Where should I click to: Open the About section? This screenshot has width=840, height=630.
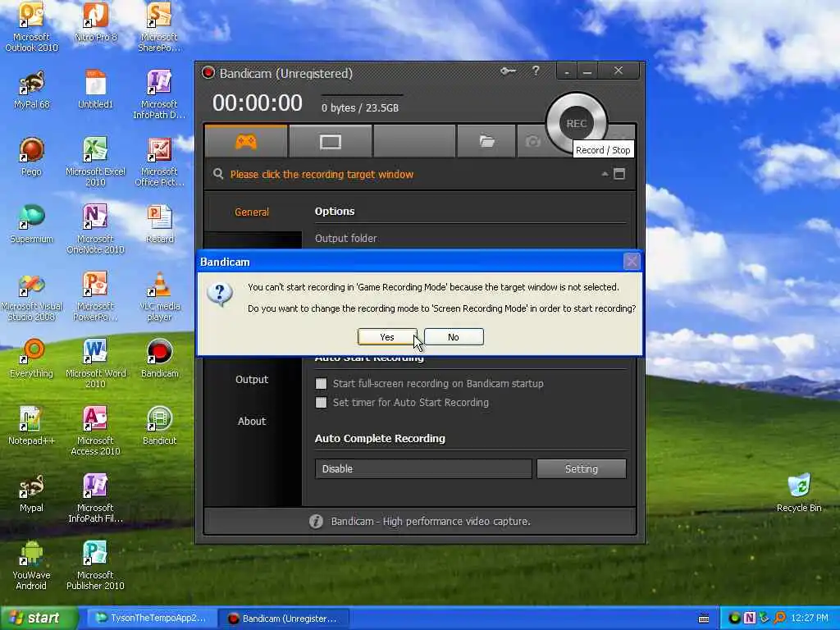click(252, 421)
